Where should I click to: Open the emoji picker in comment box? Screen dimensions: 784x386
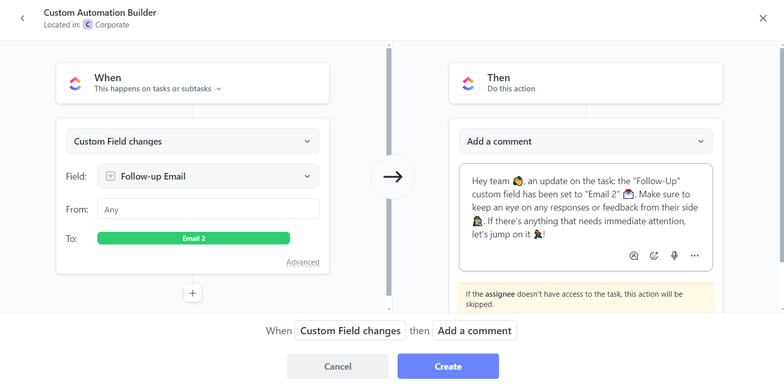coord(654,256)
